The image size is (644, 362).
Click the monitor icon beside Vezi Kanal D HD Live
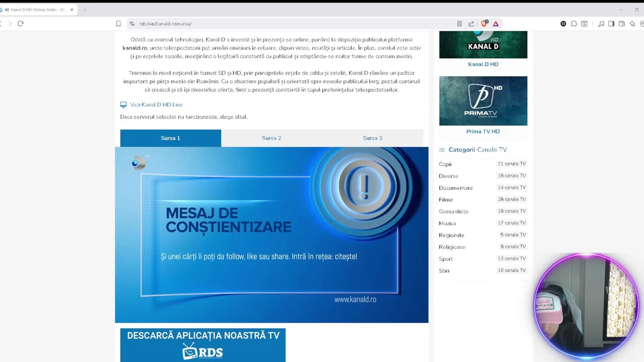pyautogui.click(x=123, y=105)
